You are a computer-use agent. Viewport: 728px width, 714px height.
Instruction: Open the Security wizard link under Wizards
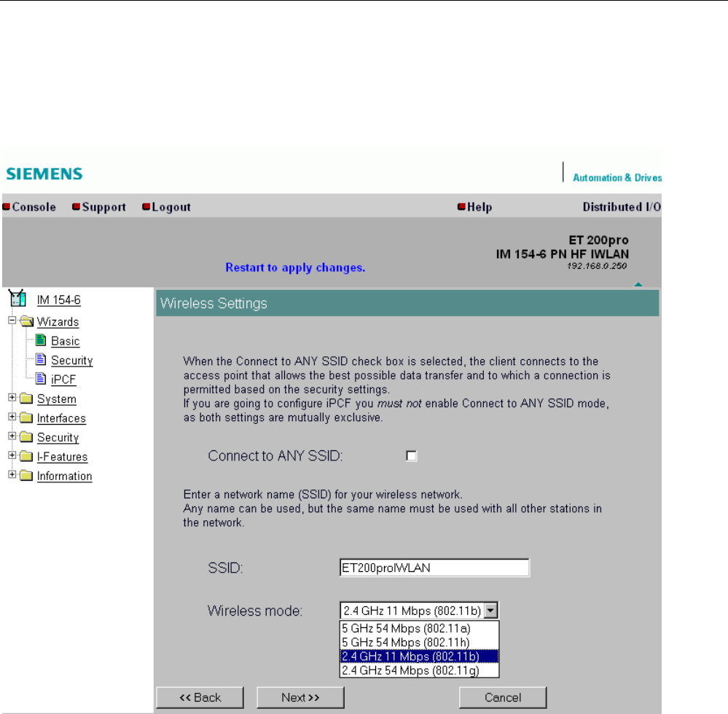click(x=72, y=360)
